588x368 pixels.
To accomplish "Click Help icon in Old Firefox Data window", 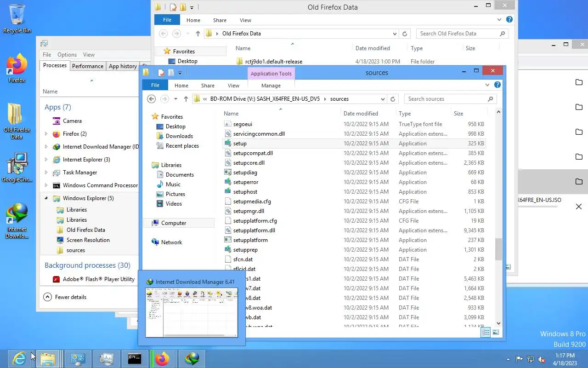I will click(x=509, y=20).
